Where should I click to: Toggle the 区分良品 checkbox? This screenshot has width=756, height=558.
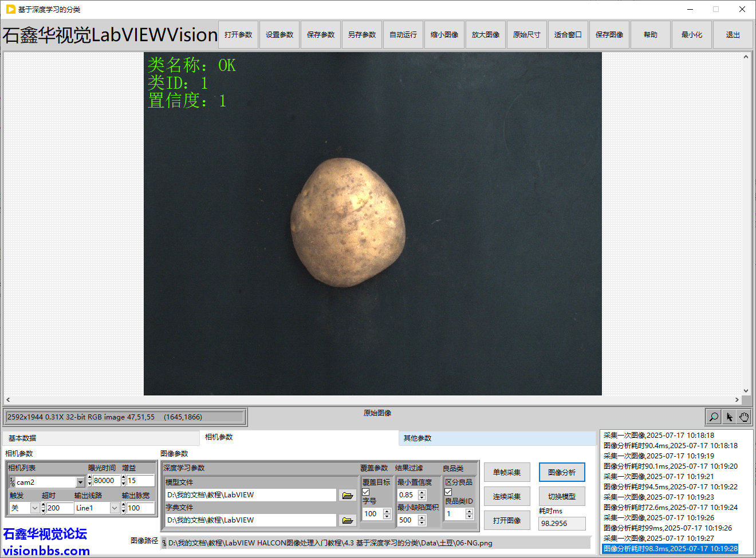448,492
